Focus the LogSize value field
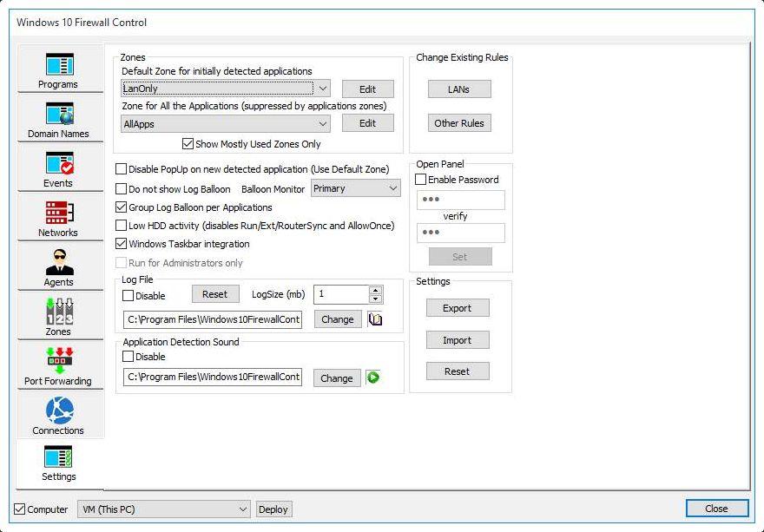Viewport: 764px width, 532px height. pos(341,294)
